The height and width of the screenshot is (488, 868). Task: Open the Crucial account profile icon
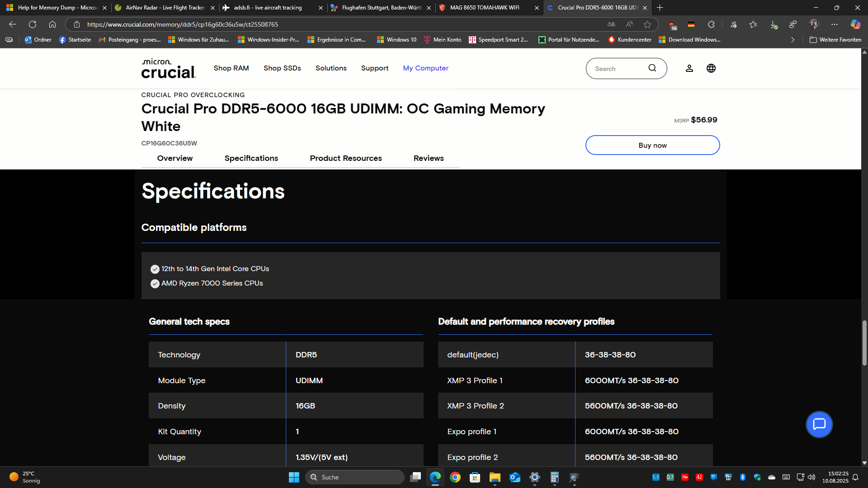click(689, 68)
